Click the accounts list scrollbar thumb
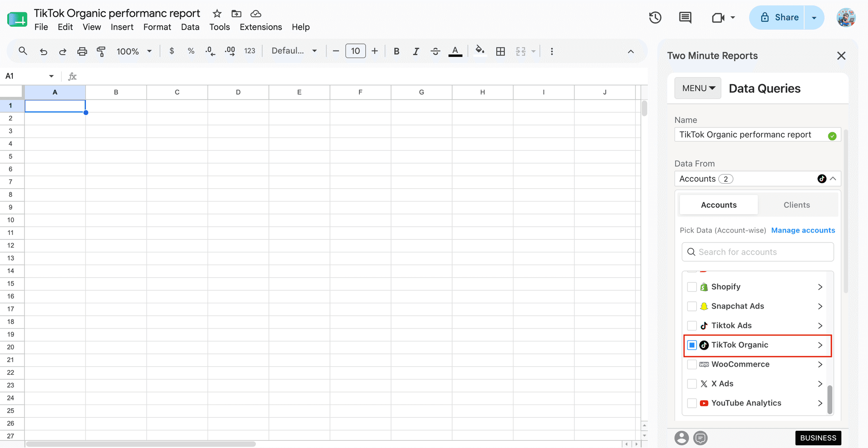 click(830, 400)
